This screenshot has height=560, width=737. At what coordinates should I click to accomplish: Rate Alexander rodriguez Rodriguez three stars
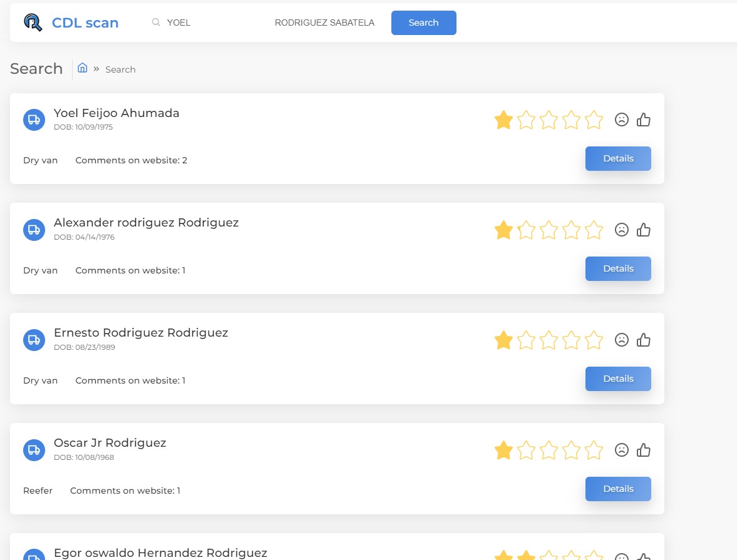pos(549,230)
